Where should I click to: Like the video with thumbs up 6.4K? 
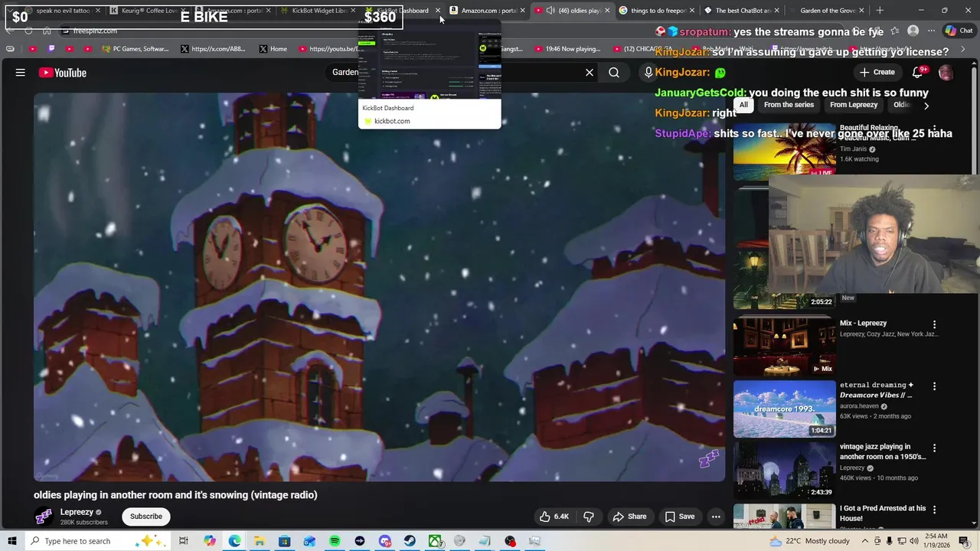pos(554,517)
